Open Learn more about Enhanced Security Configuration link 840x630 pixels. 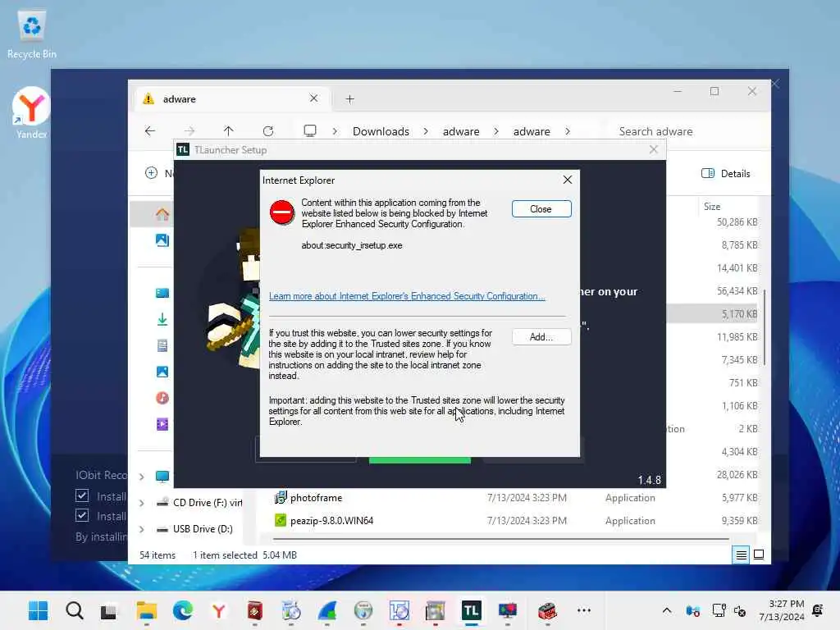[407, 296]
